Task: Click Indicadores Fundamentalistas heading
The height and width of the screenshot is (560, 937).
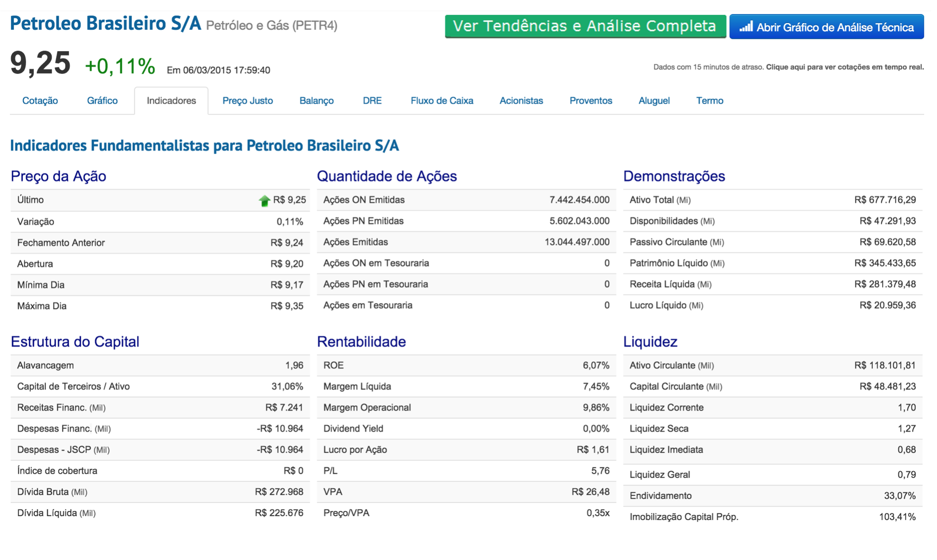Action: tap(204, 145)
